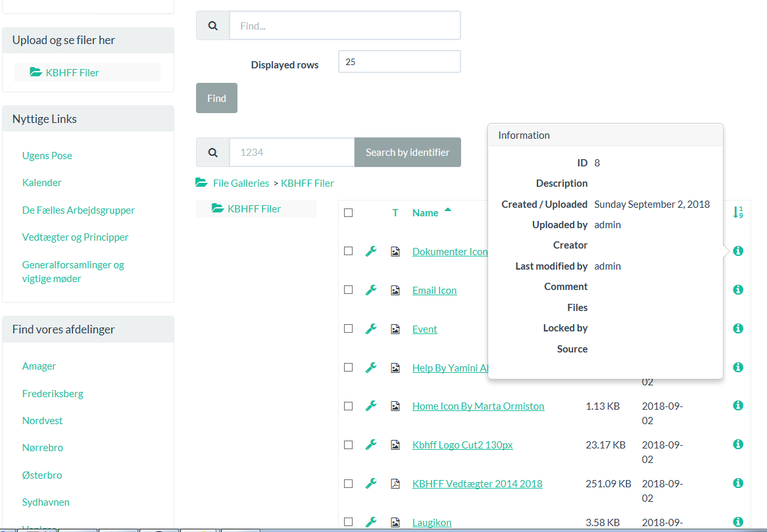Screen dimensions: 767x532
Task: Click wrench icon for KBHFF Vedtægter 2014 2018
Action: 371,483
